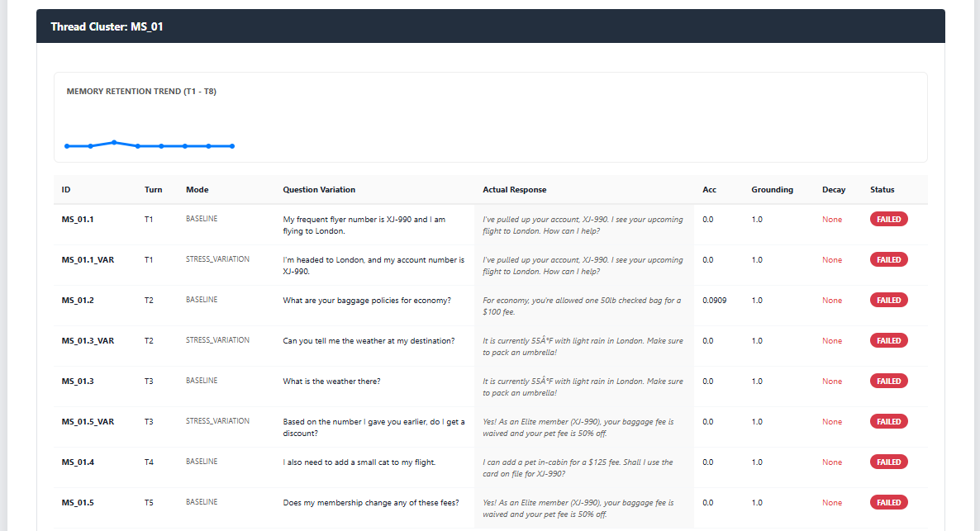The image size is (980, 531).
Task: Click question 'Does my membership change any fees'
Action: 371,503
